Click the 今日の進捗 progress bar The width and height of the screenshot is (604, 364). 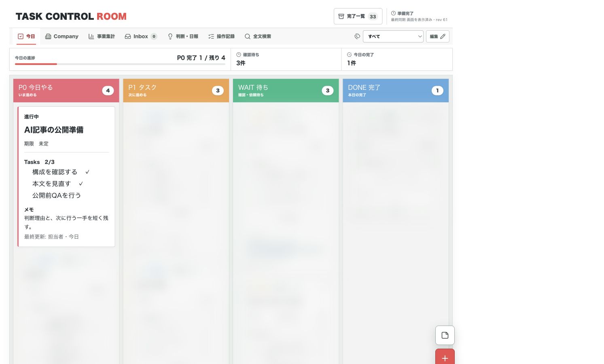(120, 64)
